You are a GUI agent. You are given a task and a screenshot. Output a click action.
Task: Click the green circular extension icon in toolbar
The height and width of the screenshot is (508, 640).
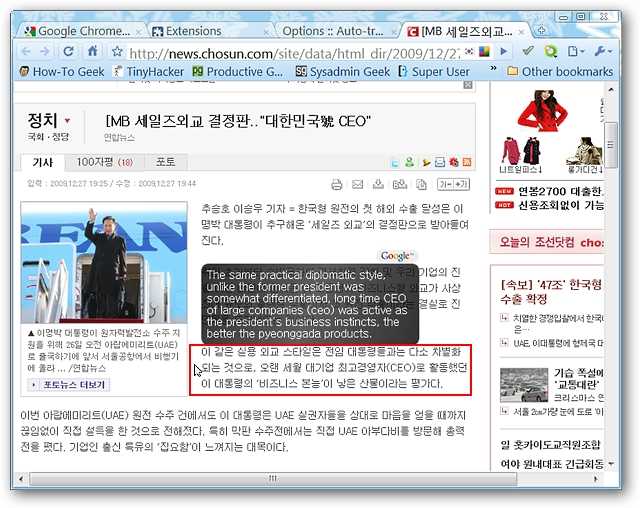[550, 51]
